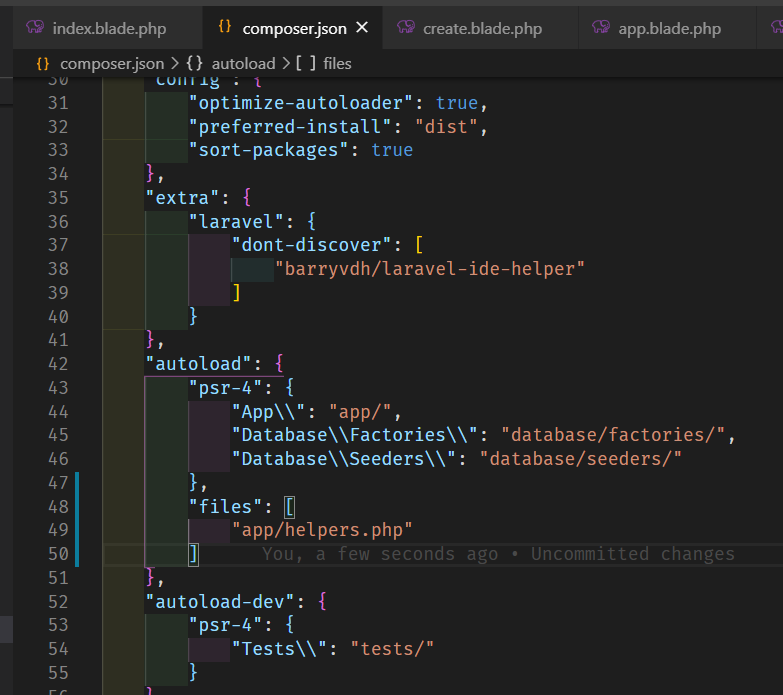Image resolution: width=783 pixels, height=695 pixels.
Task: Click the "sort-packages" key
Action: [268, 150]
